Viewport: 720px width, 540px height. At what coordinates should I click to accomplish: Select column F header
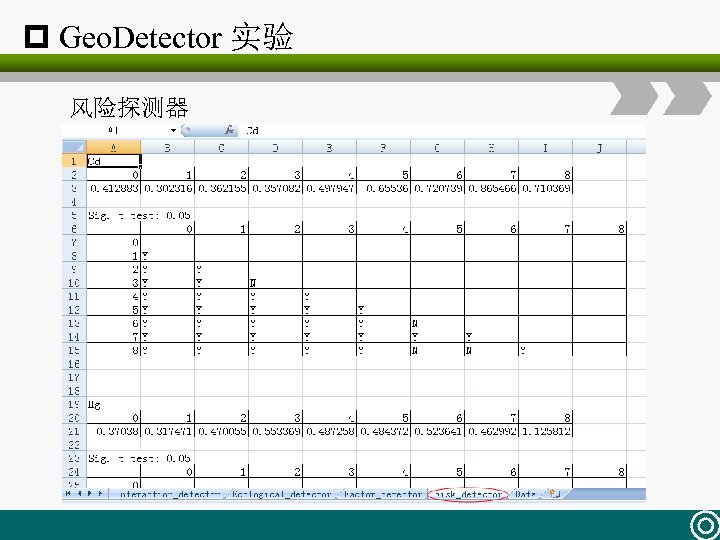point(383,147)
